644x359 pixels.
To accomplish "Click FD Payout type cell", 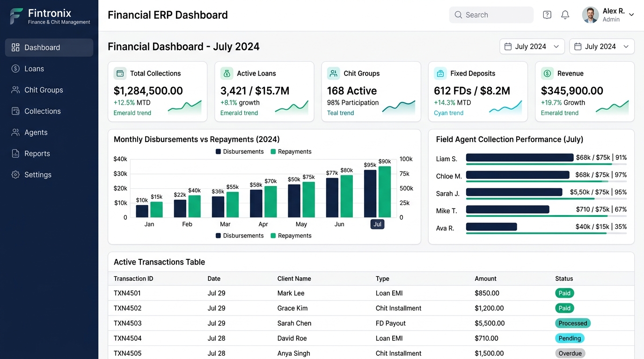I will (x=391, y=323).
